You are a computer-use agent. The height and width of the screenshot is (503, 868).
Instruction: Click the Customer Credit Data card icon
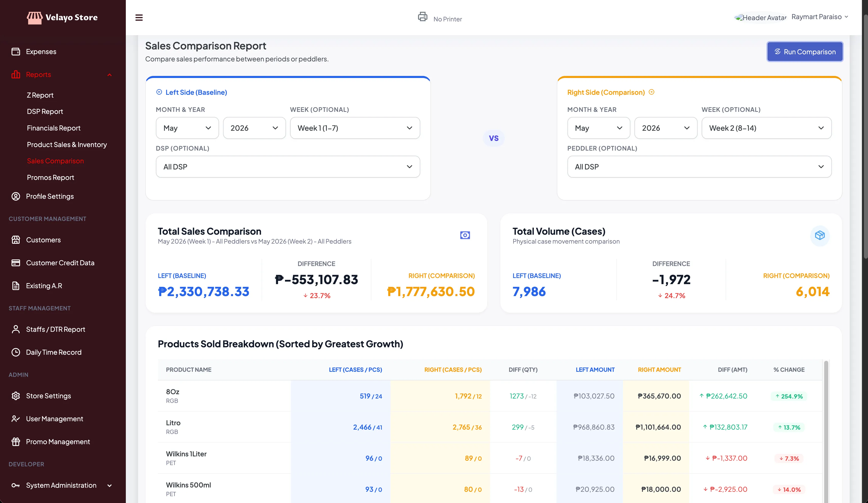tap(16, 263)
